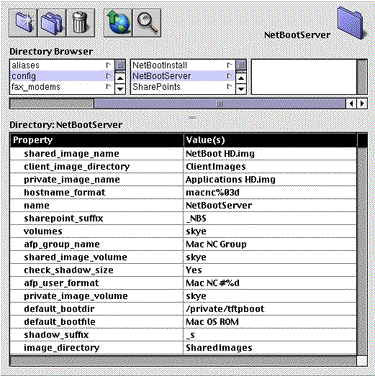Click the Value(s) column header
Image resolution: width=375 pixels, height=376 pixels.
point(270,140)
